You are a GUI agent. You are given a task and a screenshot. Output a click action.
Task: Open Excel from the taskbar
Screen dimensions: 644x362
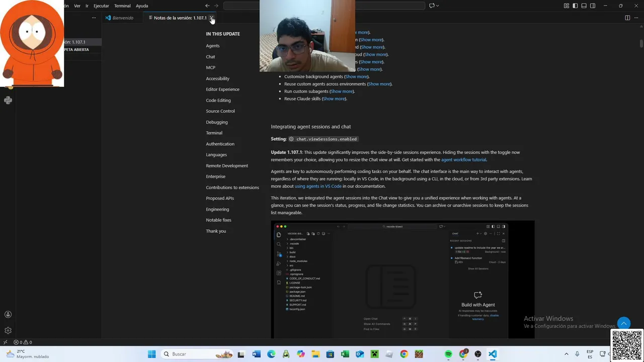pyautogui.click(x=345, y=354)
